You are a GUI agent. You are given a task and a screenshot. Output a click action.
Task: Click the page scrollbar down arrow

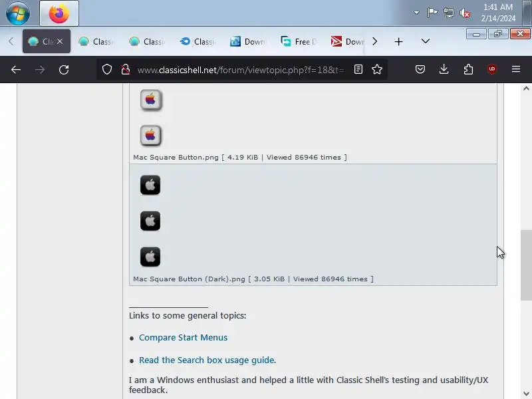point(526,394)
